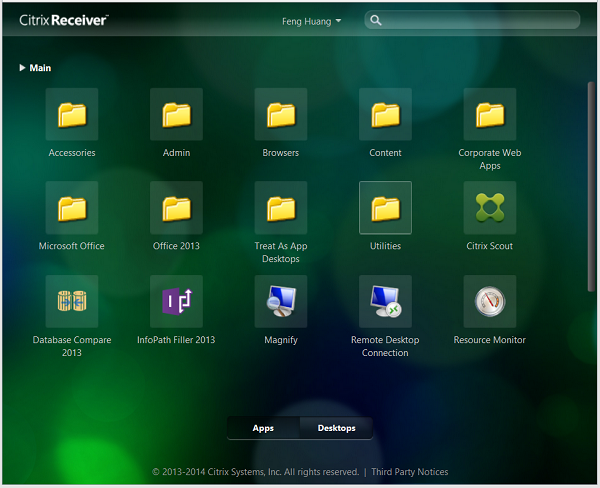Click inside the search input field
This screenshot has width=600, height=488.
tap(472, 20)
